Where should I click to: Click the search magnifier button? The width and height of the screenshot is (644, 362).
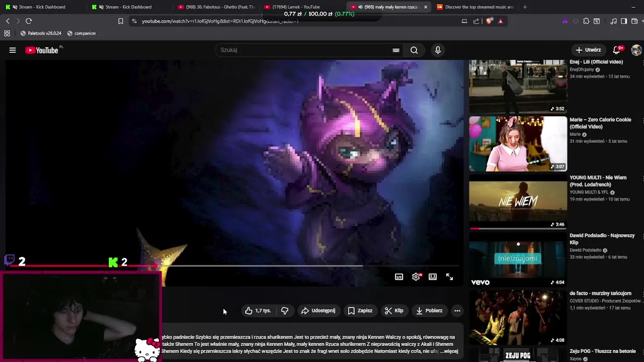click(414, 50)
